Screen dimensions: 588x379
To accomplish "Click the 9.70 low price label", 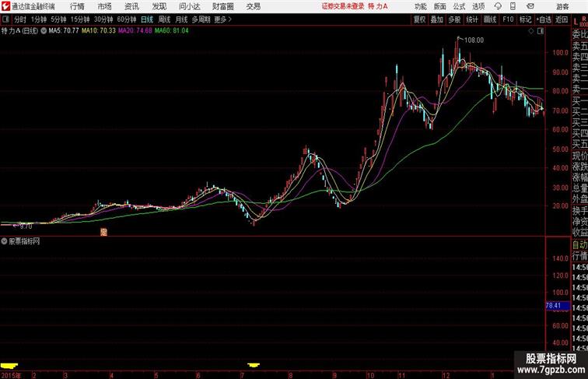I will click(x=26, y=226).
